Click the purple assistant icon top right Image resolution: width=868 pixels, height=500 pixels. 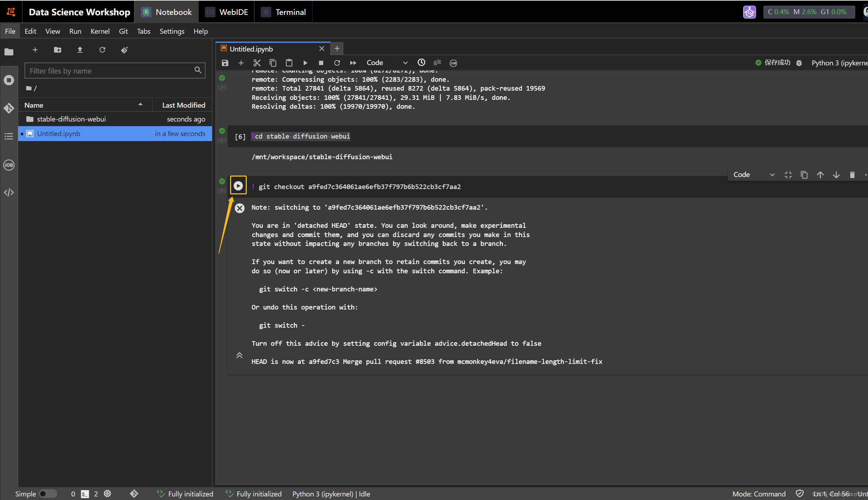tap(749, 12)
